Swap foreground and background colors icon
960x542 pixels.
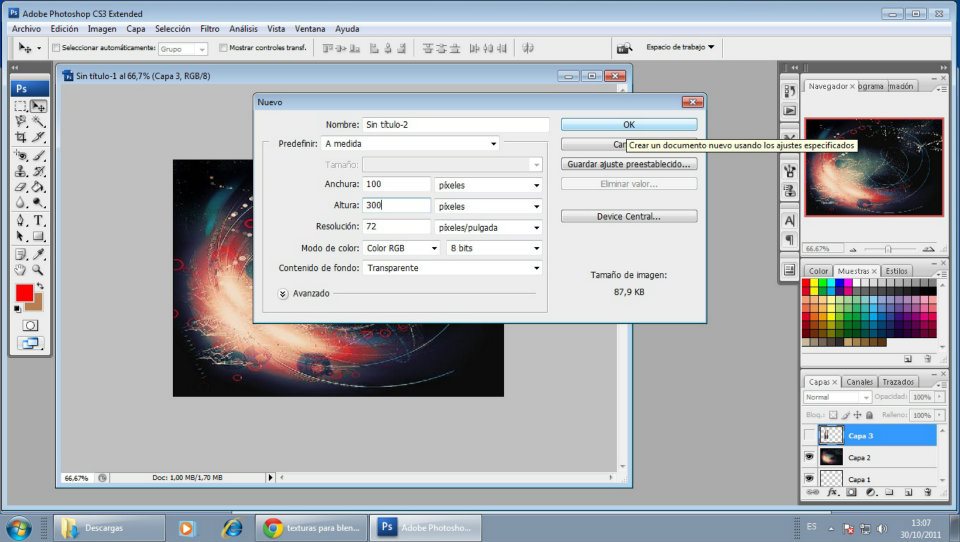coord(40,286)
